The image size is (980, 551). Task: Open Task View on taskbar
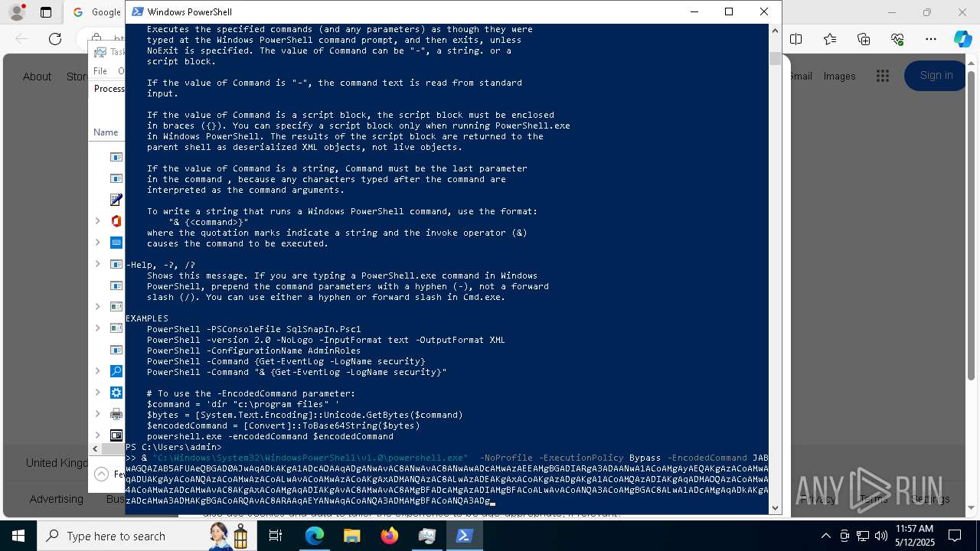pyautogui.click(x=276, y=536)
